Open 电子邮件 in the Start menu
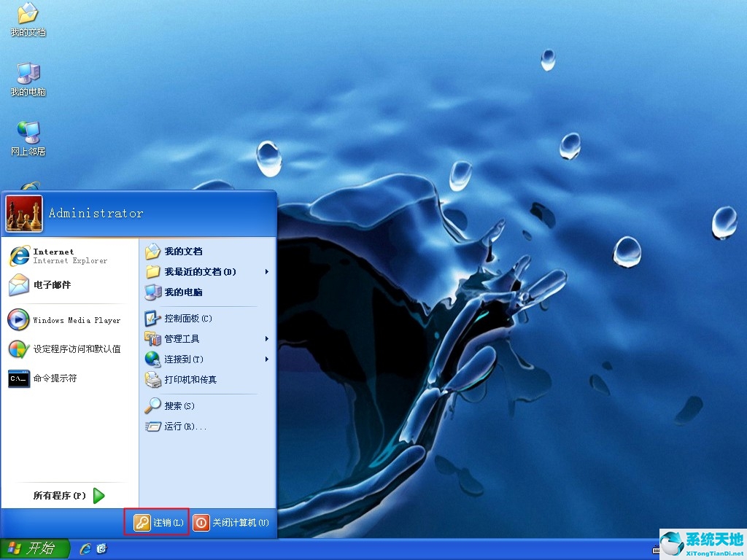 coord(69,285)
